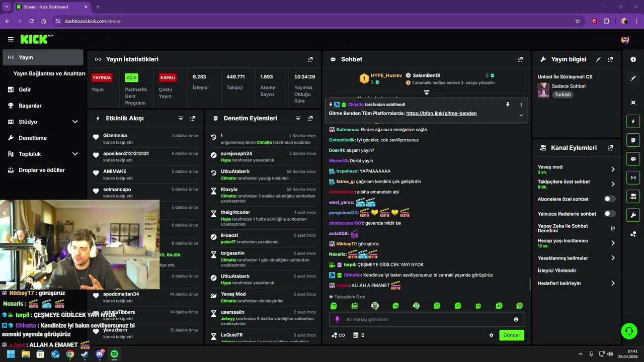Collapse the gift leaderboard arrow above the chat
The width and height of the screenshot is (644, 362).
tap(426, 92)
